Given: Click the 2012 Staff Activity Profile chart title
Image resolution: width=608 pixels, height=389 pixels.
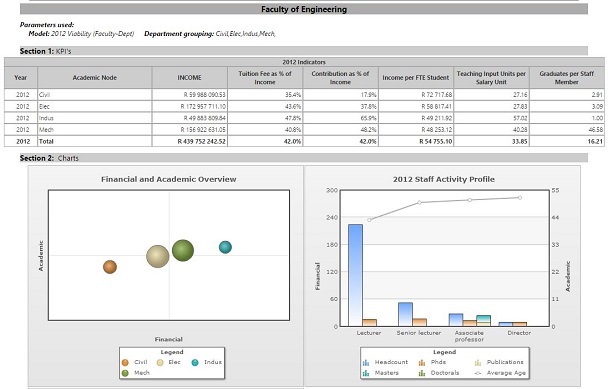Looking at the screenshot, I should point(444,179).
